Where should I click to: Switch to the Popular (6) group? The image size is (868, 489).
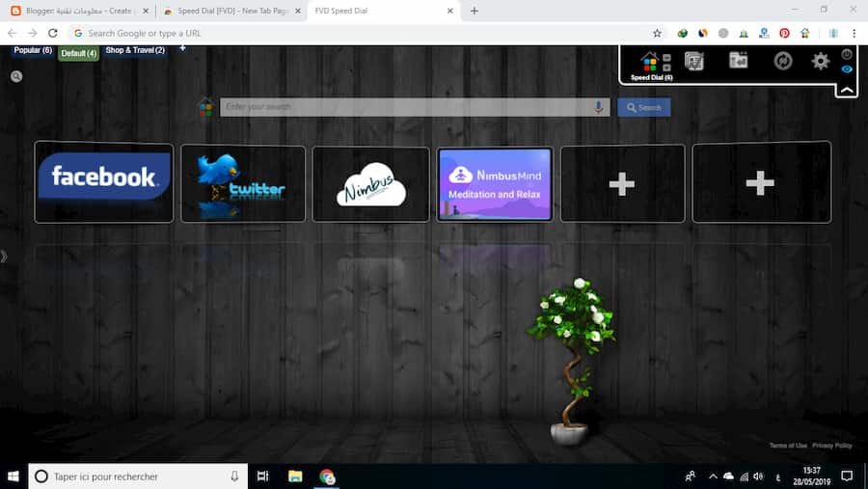[x=33, y=50]
